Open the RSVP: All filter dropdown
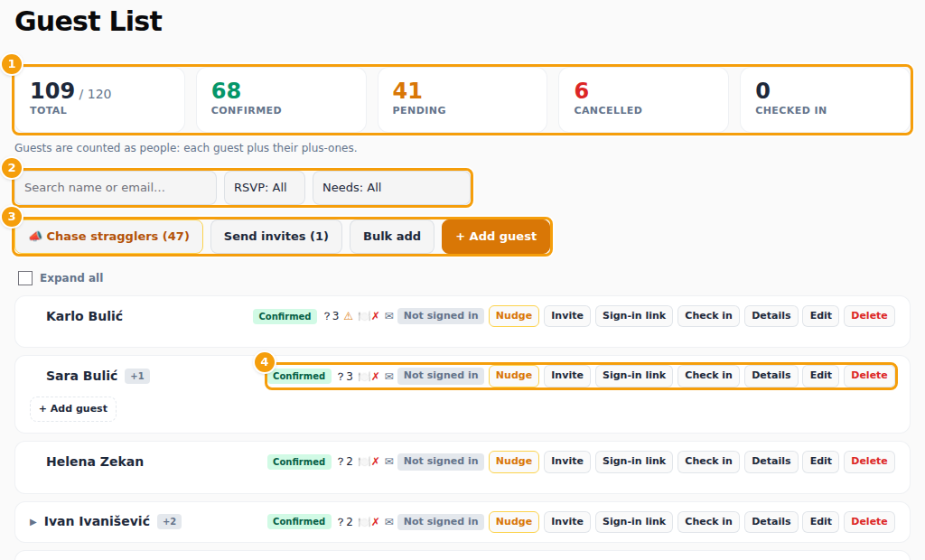This screenshot has width=925, height=560. coord(265,188)
